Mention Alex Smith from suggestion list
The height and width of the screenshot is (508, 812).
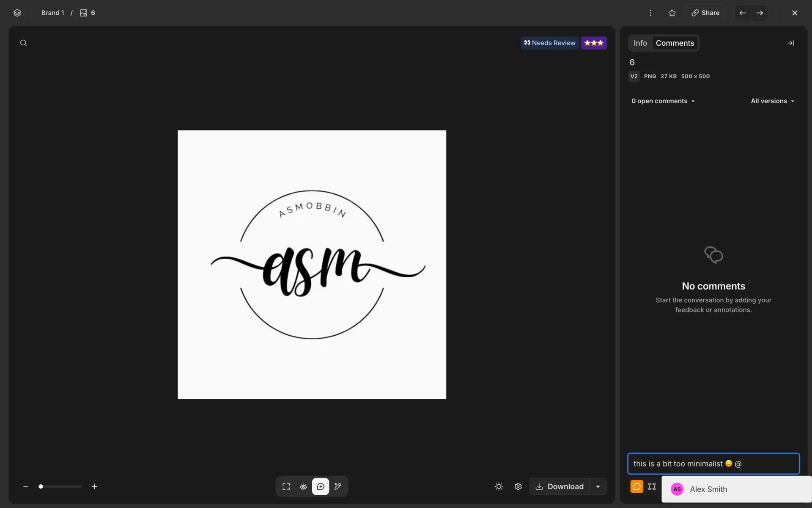(x=708, y=489)
